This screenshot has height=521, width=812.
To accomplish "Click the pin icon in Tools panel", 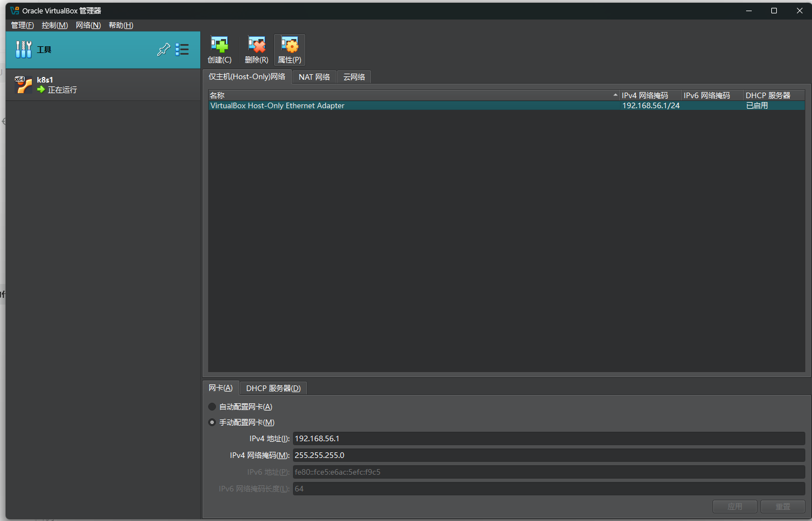I will pos(164,50).
